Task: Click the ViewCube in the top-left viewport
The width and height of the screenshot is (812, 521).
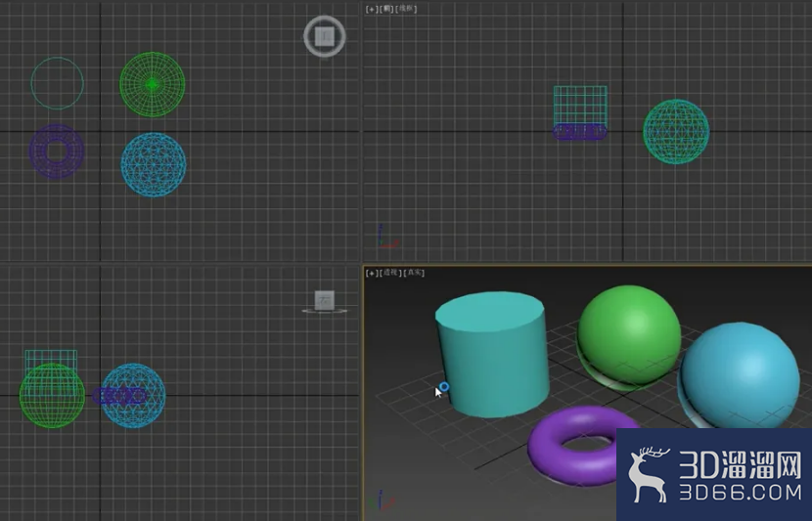Action: 325,36
